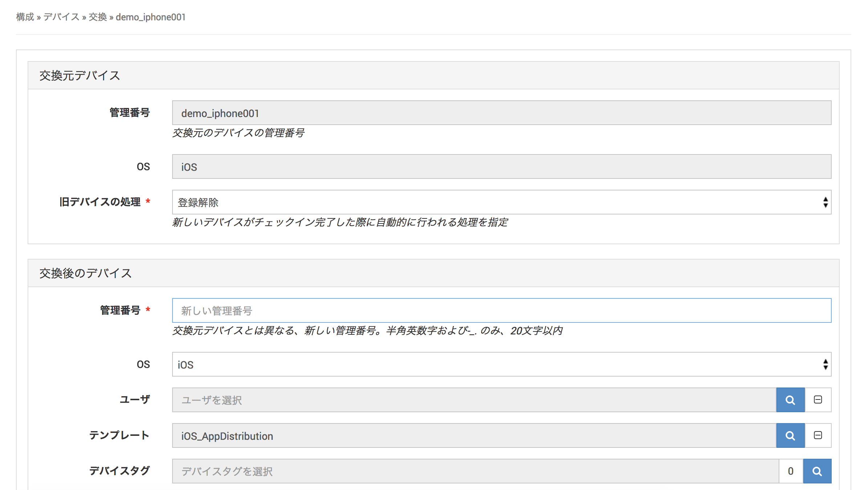Clear the selected user with minus icon

point(818,400)
